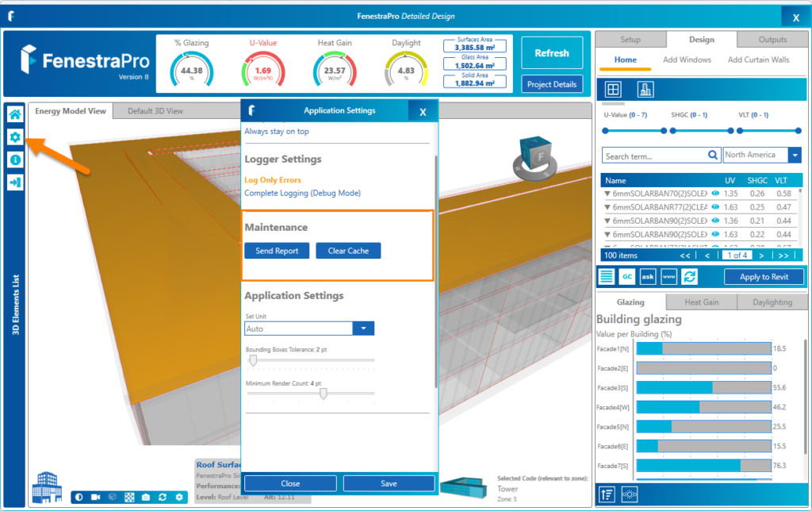Expand SOLARBAN90 row with SHGC 0.21
The width and height of the screenshot is (812, 511).
tap(607, 221)
